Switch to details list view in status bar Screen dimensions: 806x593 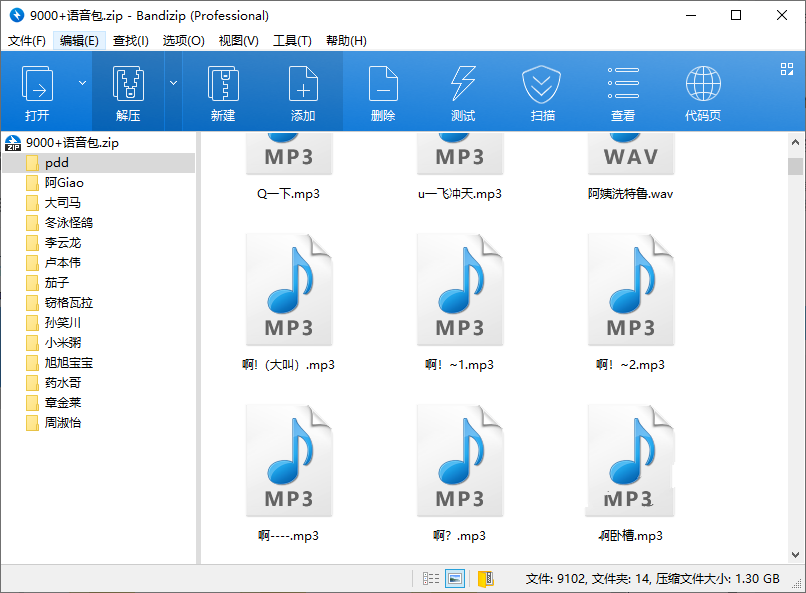[x=431, y=579]
